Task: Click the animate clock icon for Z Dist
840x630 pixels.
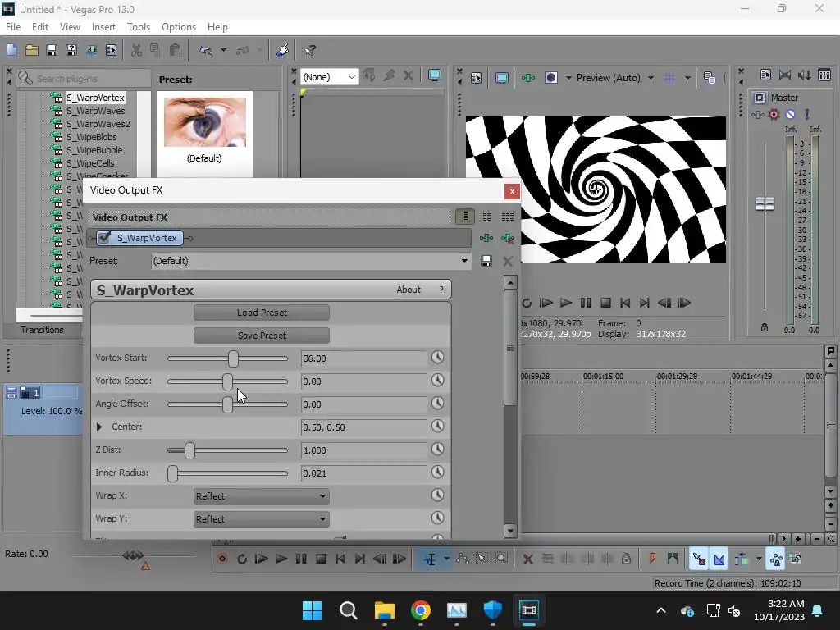Action: tap(438, 449)
